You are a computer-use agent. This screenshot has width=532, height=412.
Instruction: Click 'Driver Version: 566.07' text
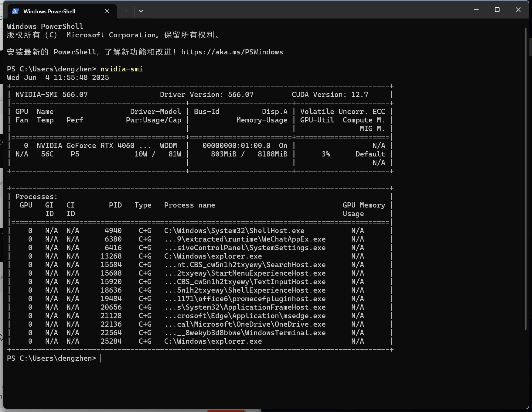click(207, 94)
